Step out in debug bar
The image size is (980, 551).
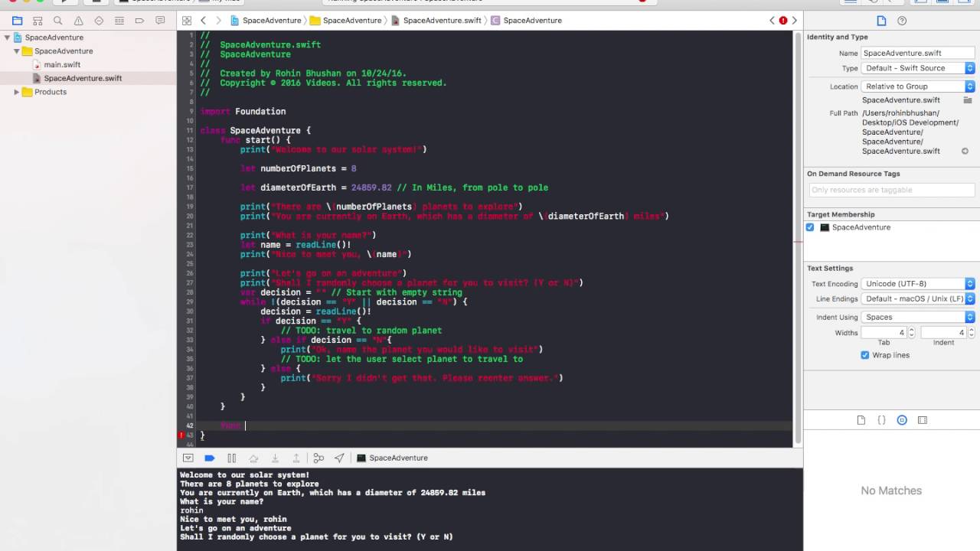296,458
